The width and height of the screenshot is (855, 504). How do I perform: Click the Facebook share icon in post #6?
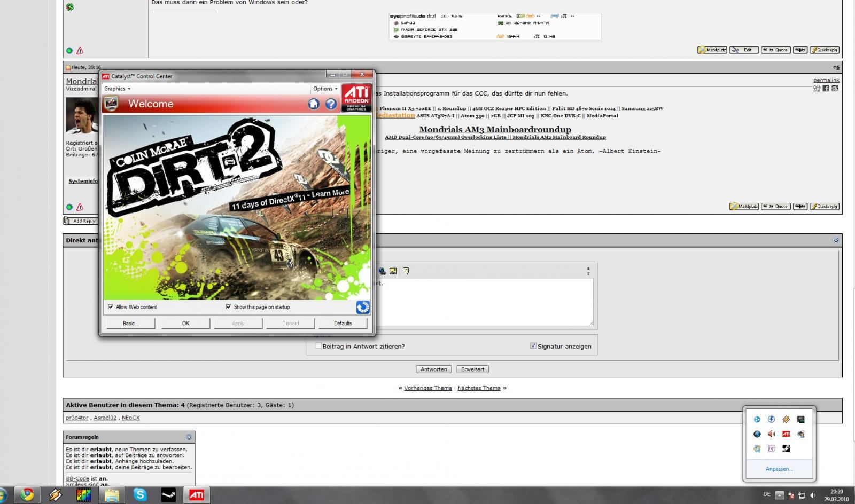826,88
